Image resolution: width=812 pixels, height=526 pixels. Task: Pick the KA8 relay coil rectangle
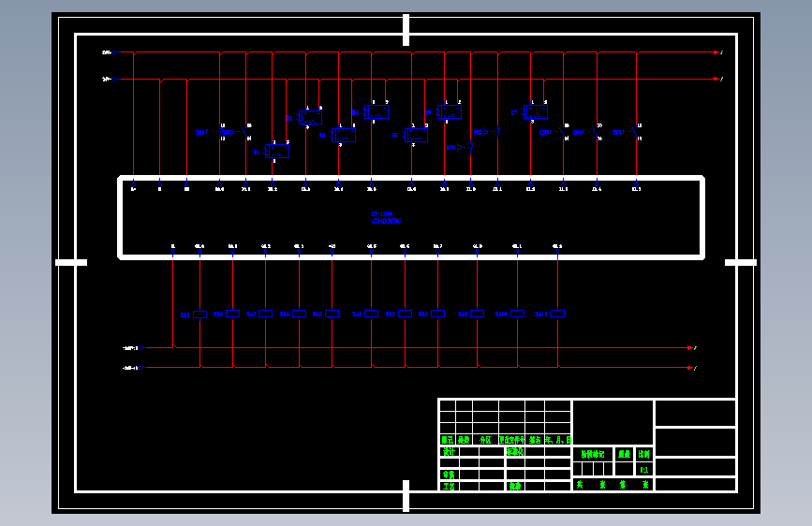point(437,314)
